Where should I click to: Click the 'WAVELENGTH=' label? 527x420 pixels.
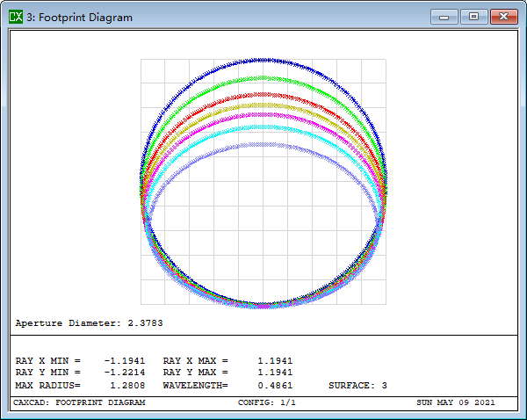pyautogui.click(x=195, y=386)
